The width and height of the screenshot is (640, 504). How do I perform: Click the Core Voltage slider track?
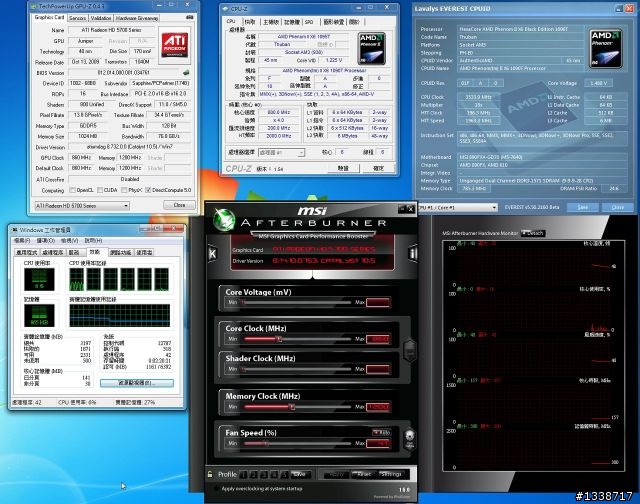[x=296, y=302]
